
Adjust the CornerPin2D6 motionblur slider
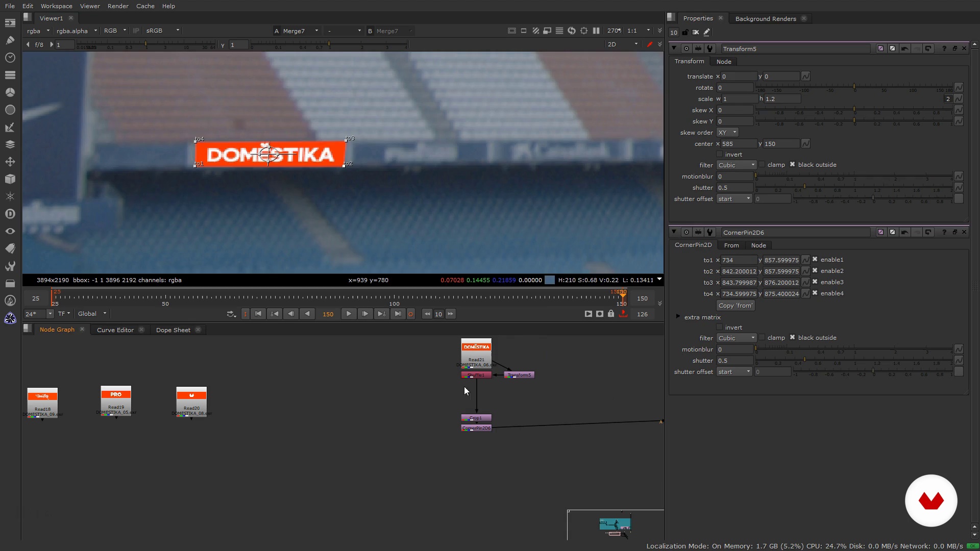pyautogui.click(x=854, y=349)
